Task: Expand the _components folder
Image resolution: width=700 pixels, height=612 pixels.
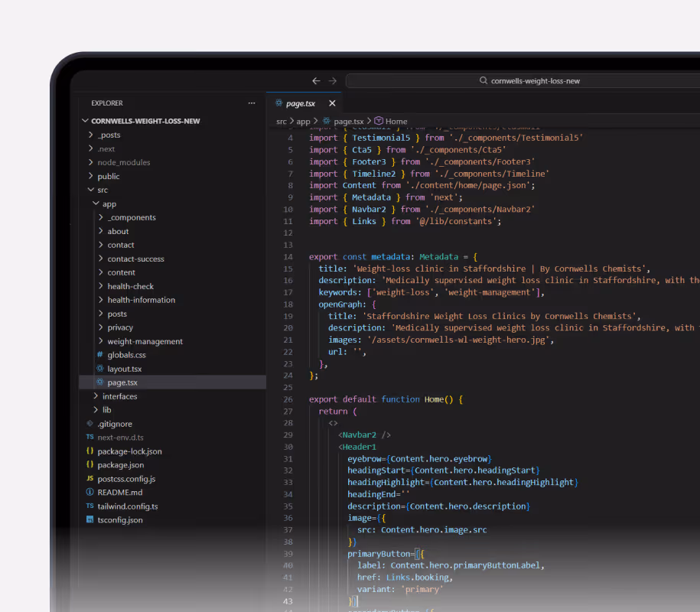Action: [x=100, y=217]
